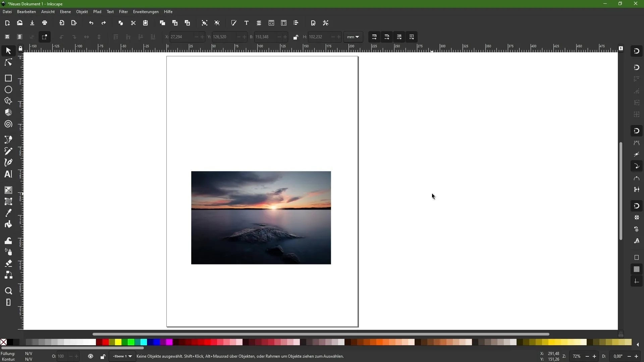Open the Pfad menu
The image size is (644, 362).
97,12
